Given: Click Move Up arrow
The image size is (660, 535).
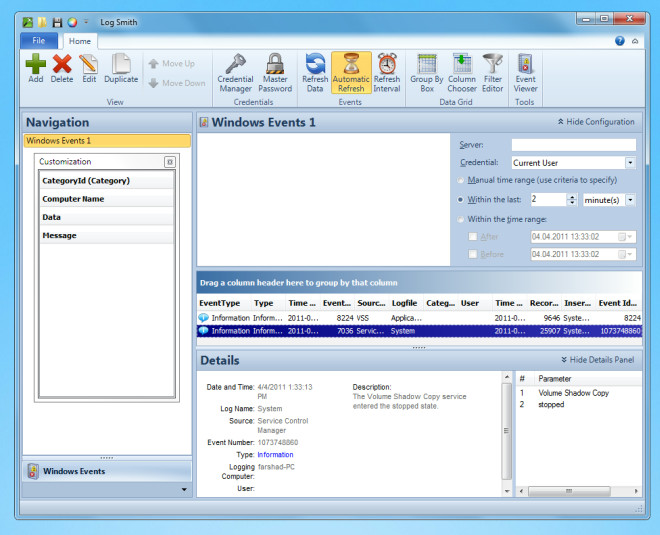Looking at the screenshot, I should (x=172, y=64).
